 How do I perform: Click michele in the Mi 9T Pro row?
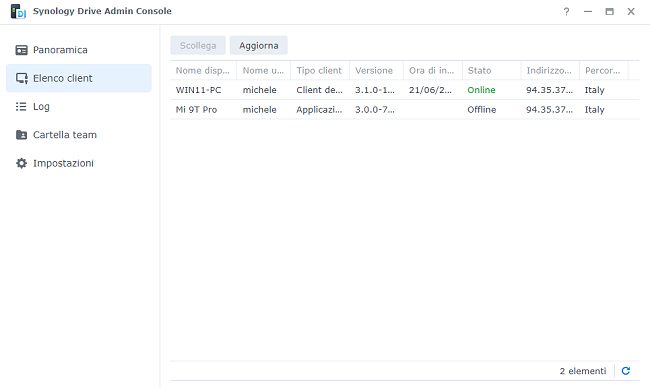(260, 110)
